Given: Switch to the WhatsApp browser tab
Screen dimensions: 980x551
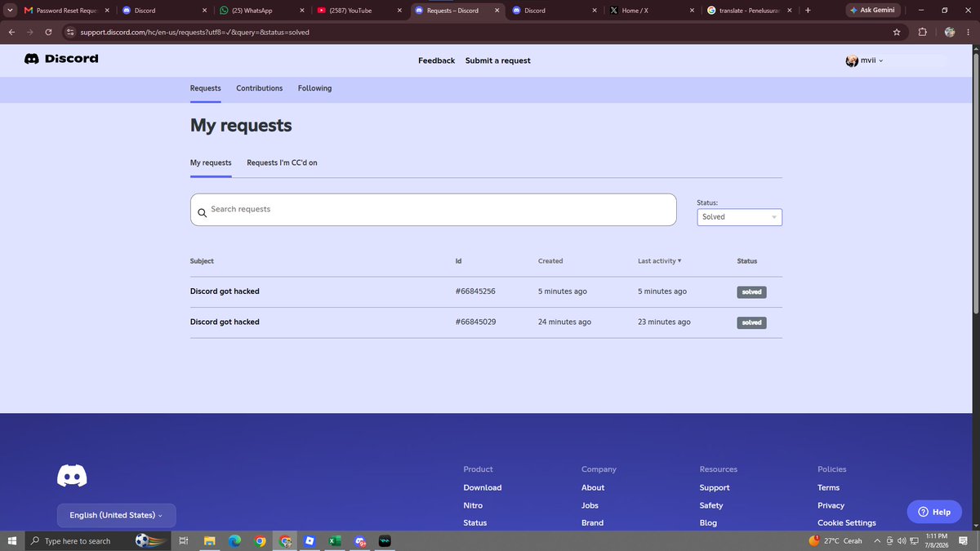Looking at the screenshot, I should (x=261, y=11).
